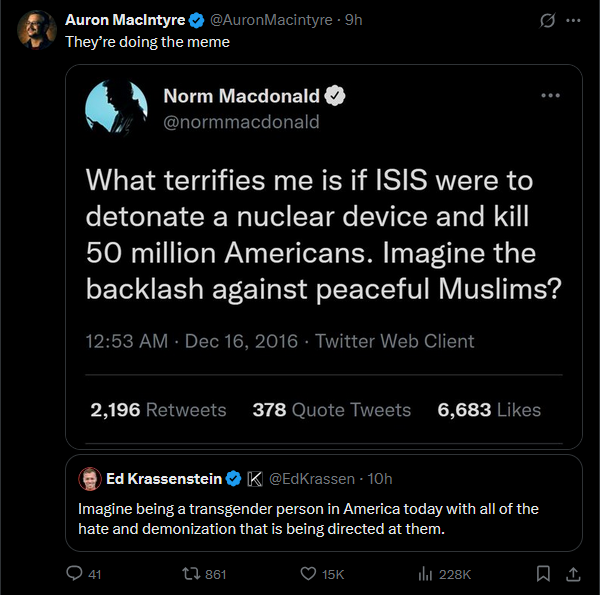Open the three-dot menu on Norm Macdonald's tweet
The height and width of the screenshot is (595, 600).
coord(550,96)
